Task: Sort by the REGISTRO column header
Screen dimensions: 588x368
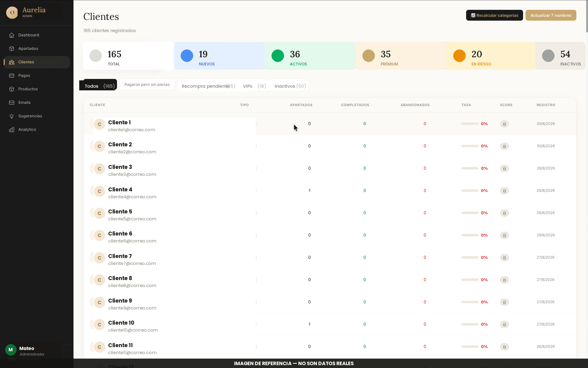Action: [546, 105]
